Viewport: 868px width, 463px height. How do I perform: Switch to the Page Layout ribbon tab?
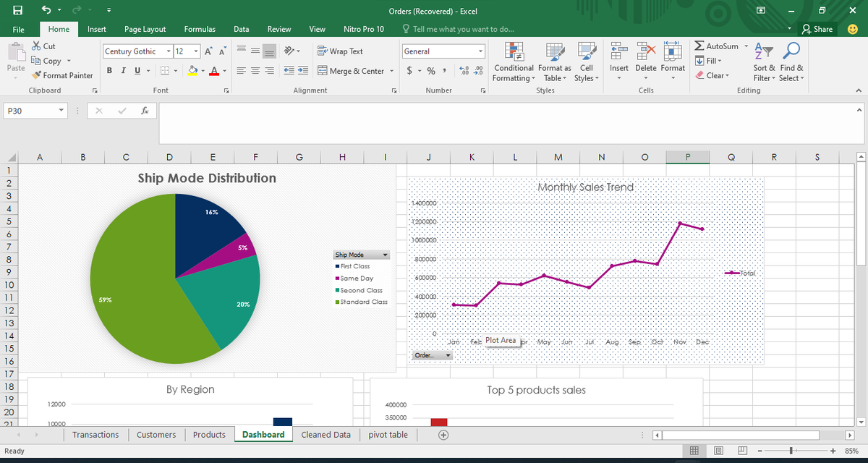pyautogui.click(x=145, y=29)
